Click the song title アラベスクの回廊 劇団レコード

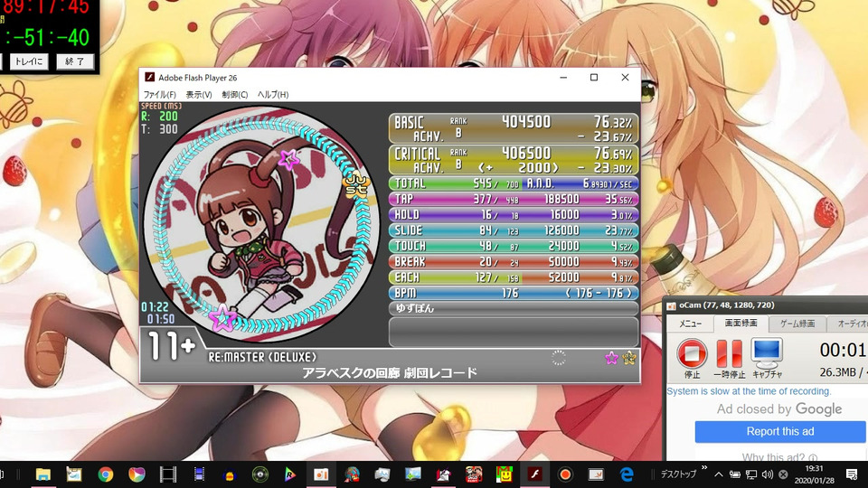point(389,373)
